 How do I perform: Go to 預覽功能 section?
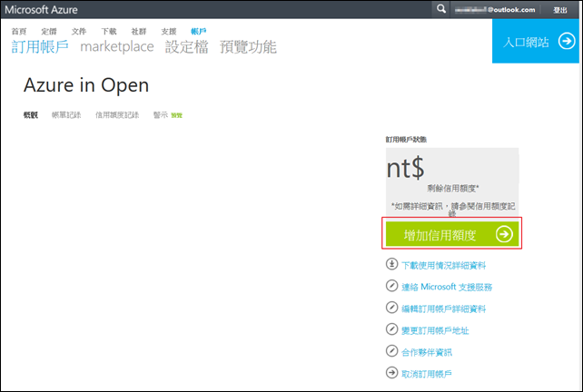[x=248, y=46]
